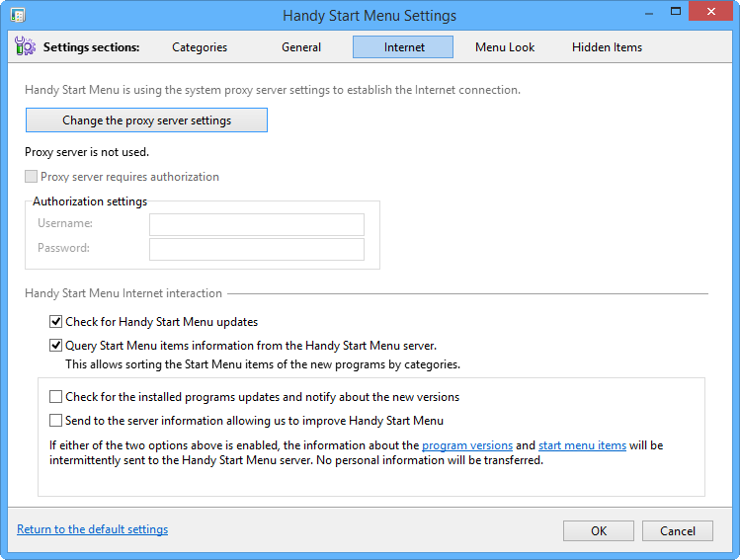Open the start menu items link
740x560 pixels.
point(582,445)
